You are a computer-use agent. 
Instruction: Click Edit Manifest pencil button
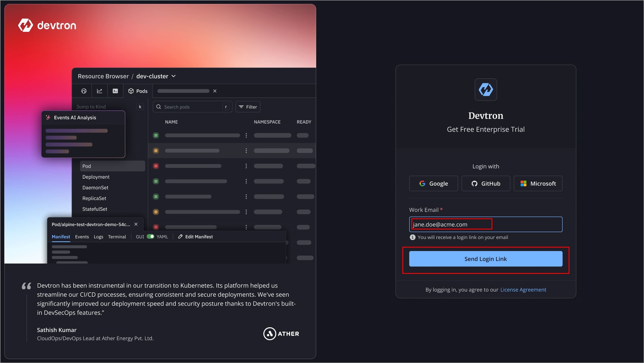195,237
